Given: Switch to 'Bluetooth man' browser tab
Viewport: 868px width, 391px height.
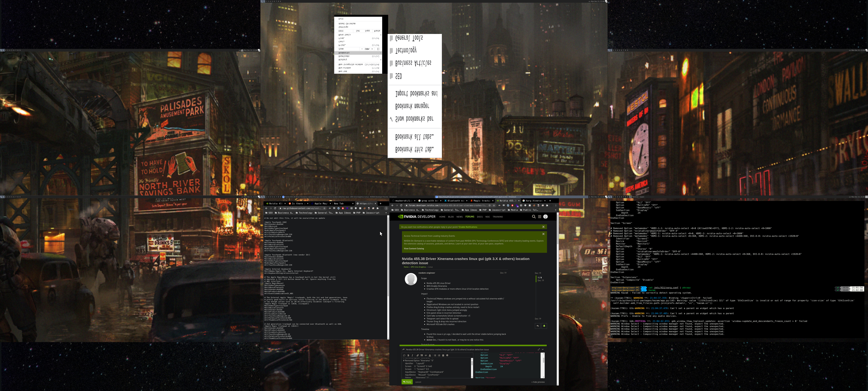Looking at the screenshot, I should pos(456,201).
